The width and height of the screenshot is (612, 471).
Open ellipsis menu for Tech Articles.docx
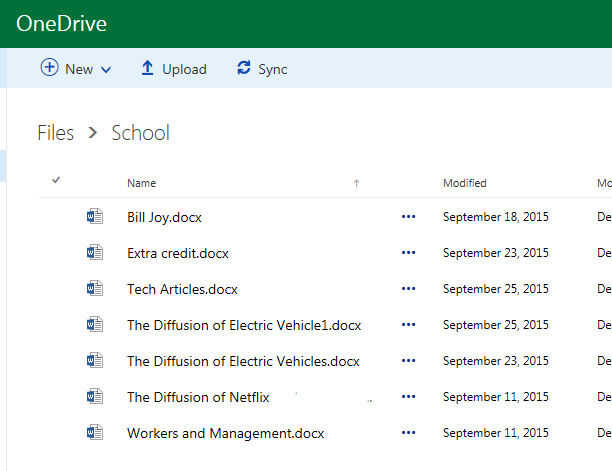point(408,289)
